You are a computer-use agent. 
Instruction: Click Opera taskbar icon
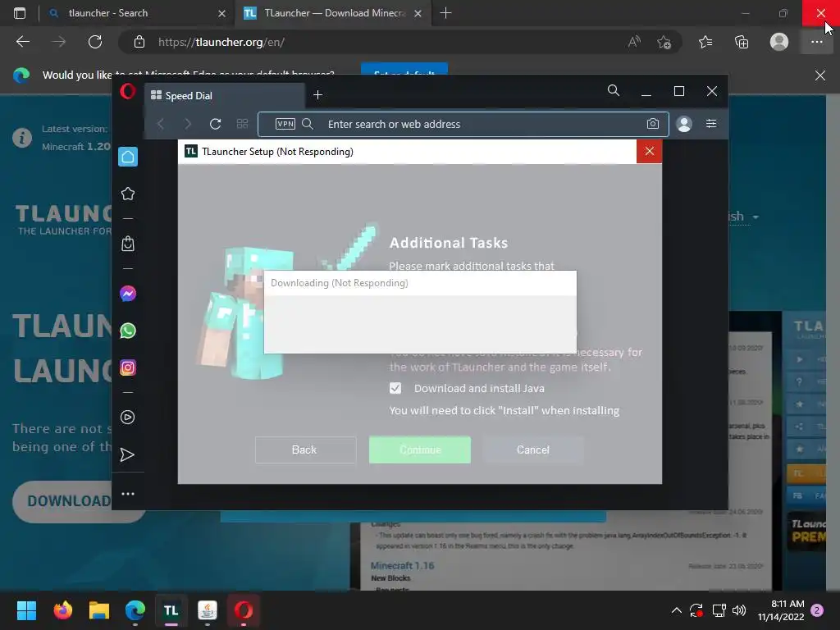click(244, 610)
